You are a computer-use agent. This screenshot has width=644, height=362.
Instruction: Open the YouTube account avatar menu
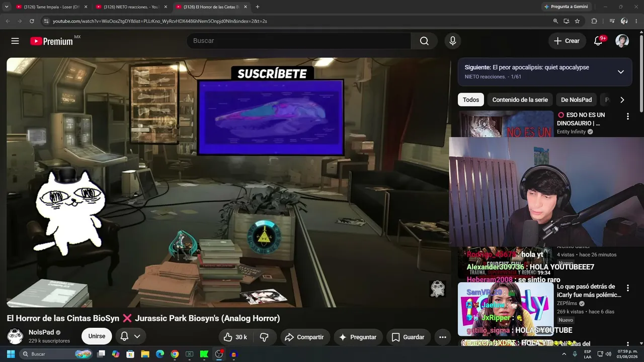pos(622,41)
